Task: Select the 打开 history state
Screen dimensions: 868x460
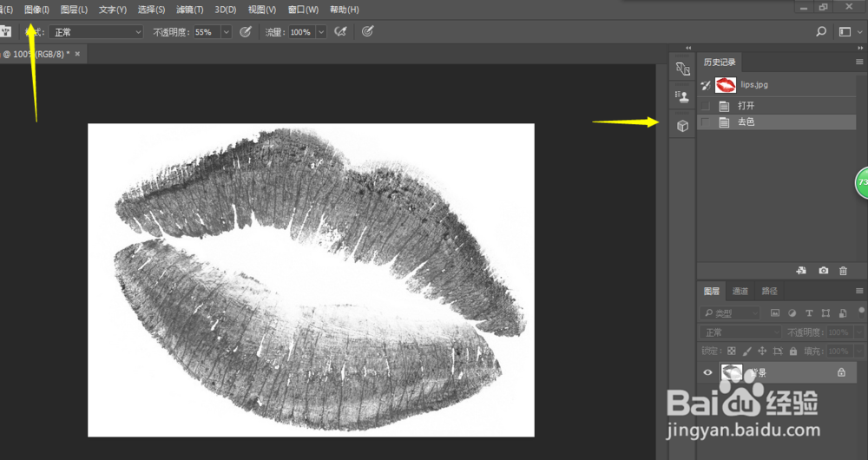Action: (x=777, y=106)
